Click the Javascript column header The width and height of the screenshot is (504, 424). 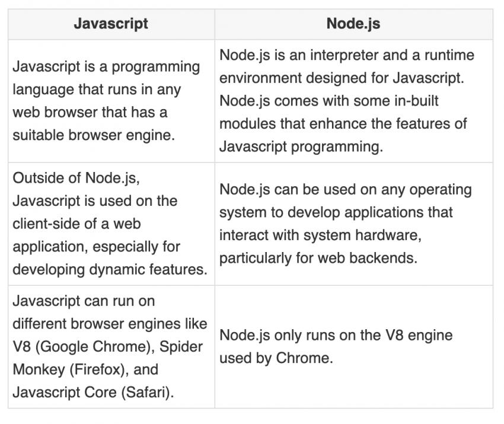click(111, 24)
